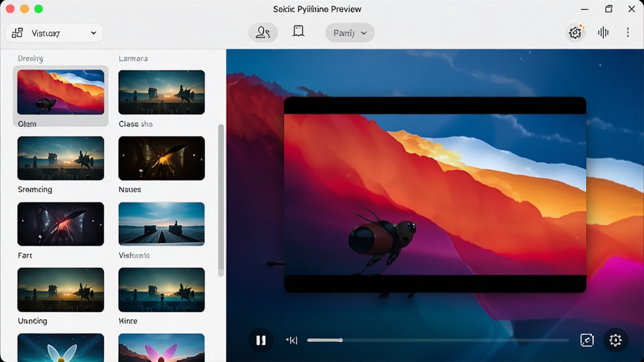
Task: Expand the Pamij dropdown button
Action: coord(350,33)
